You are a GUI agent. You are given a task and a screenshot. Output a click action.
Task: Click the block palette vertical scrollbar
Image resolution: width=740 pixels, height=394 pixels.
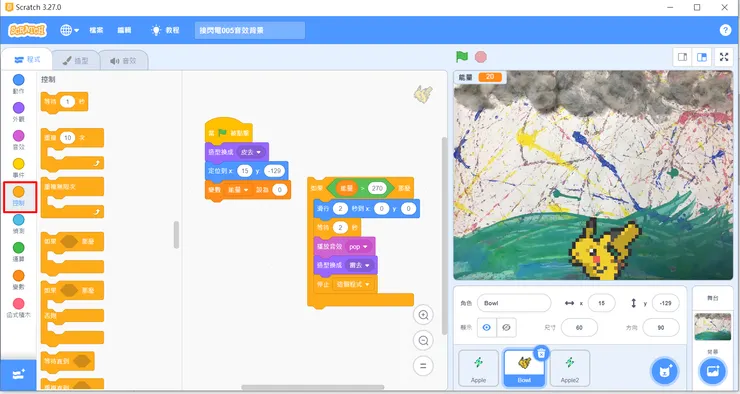177,235
